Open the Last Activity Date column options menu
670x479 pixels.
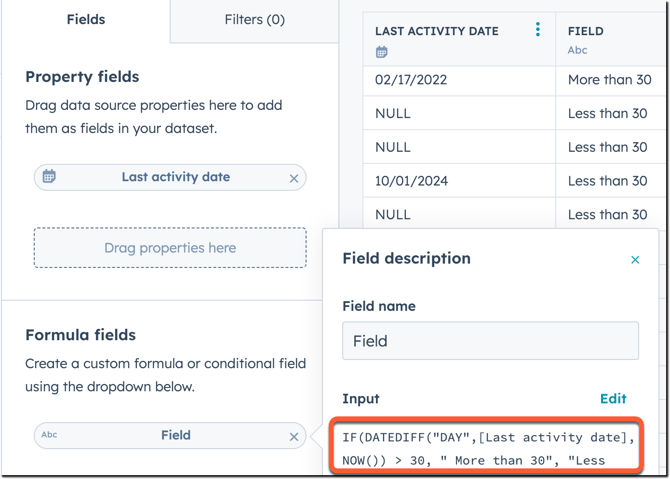[x=538, y=30]
